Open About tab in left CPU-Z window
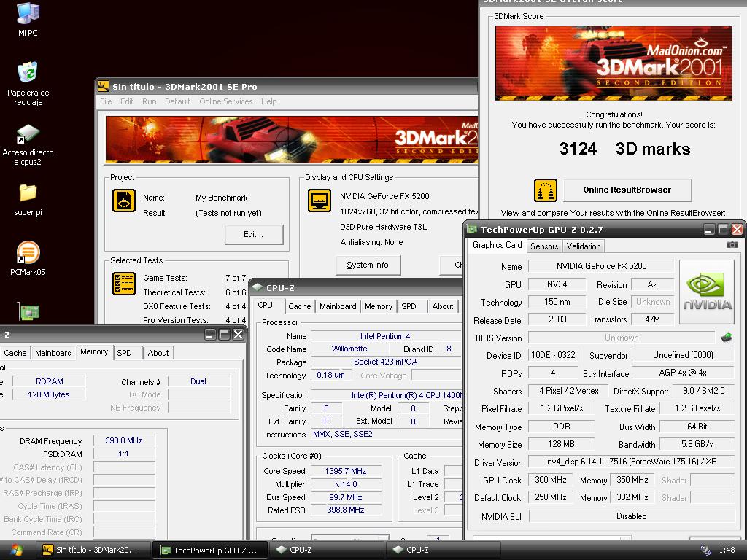Screen dimensions: 747x560 [158, 353]
